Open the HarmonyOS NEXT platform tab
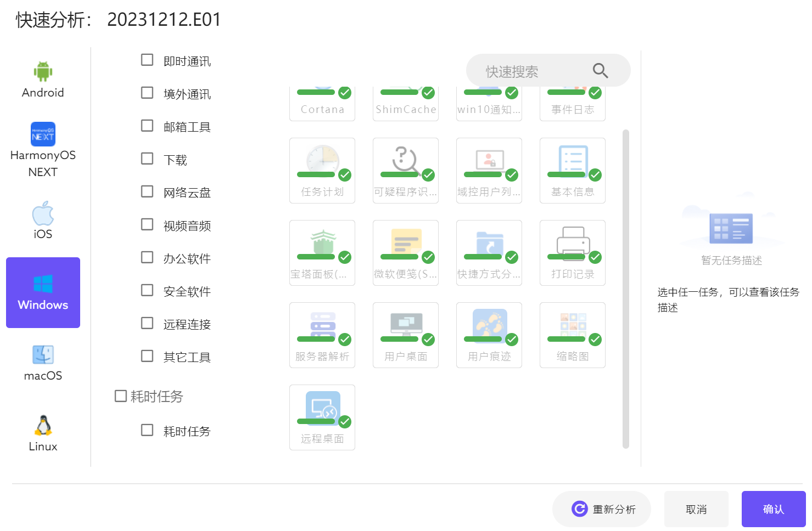 point(43,150)
